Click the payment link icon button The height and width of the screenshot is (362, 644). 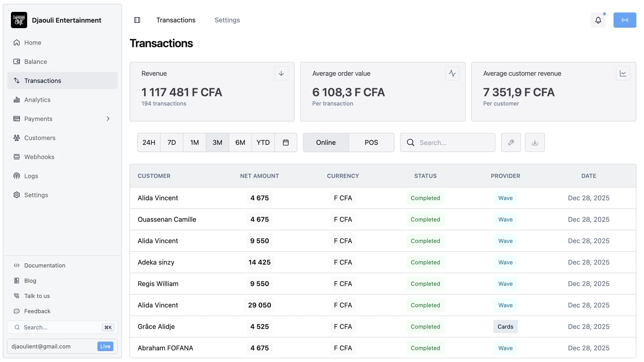[511, 142]
